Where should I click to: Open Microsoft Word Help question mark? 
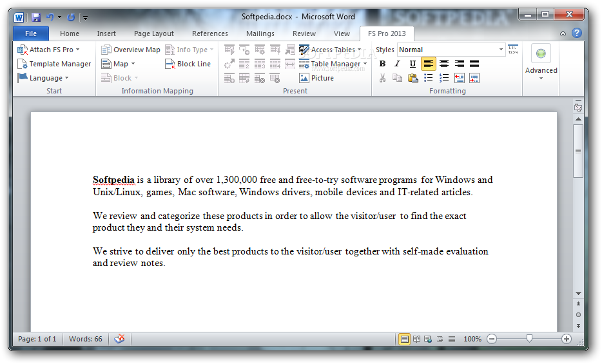click(577, 33)
